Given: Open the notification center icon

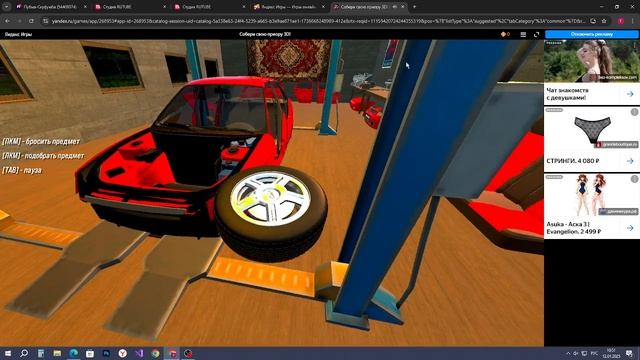Looking at the screenshot, I should [629, 353].
